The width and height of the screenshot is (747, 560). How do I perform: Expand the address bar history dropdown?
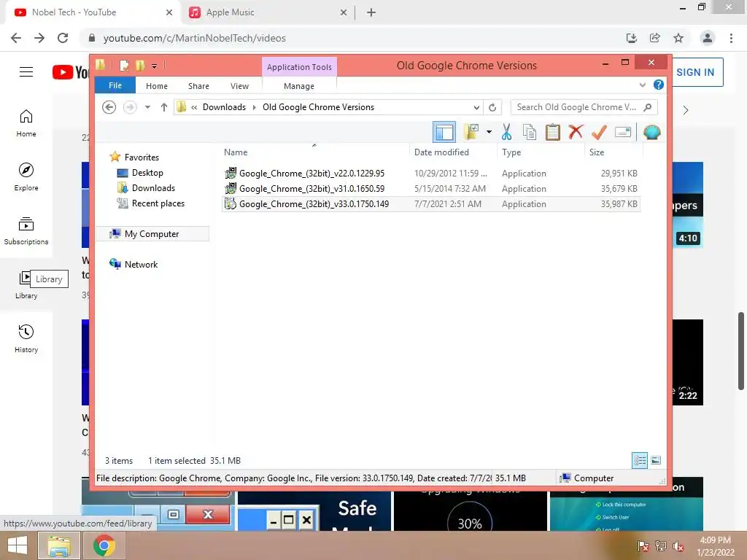click(x=476, y=108)
